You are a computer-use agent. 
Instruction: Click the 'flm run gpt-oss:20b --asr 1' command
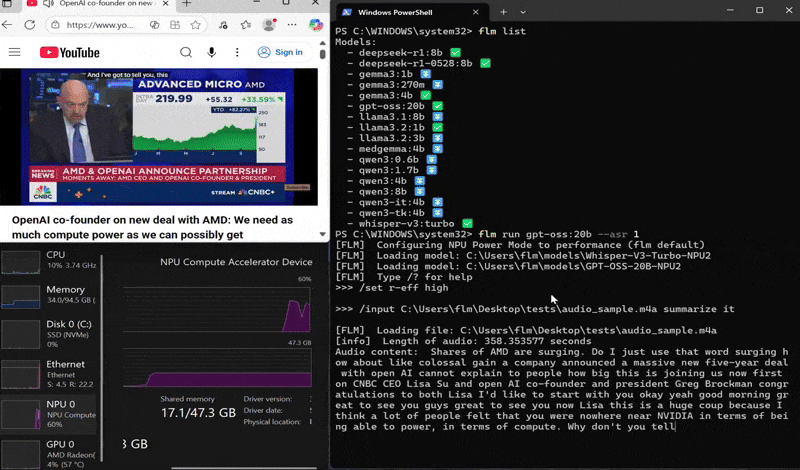point(559,234)
